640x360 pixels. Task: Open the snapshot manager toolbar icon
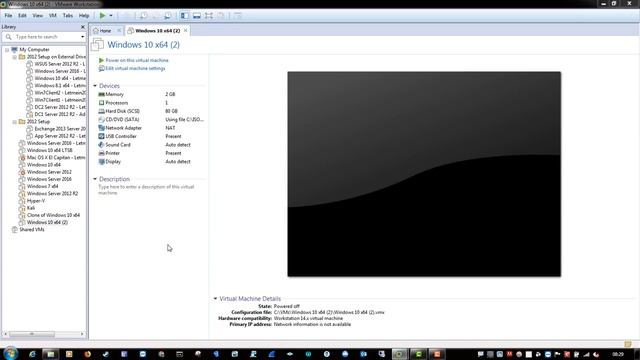click(x=168, y=16)
